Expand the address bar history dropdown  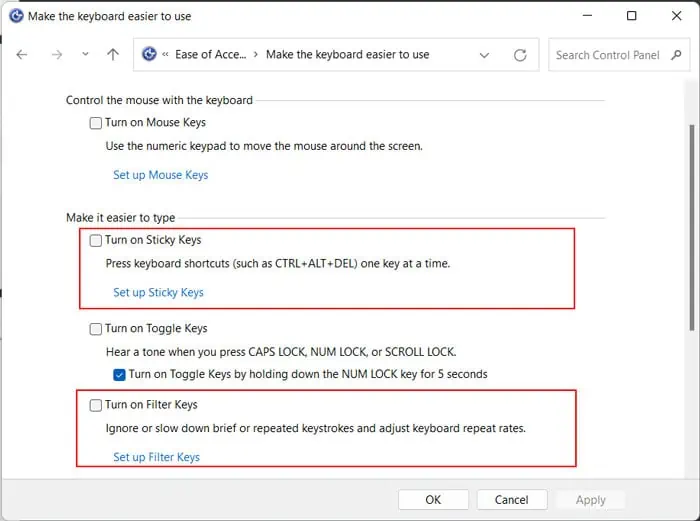(484, 55)
